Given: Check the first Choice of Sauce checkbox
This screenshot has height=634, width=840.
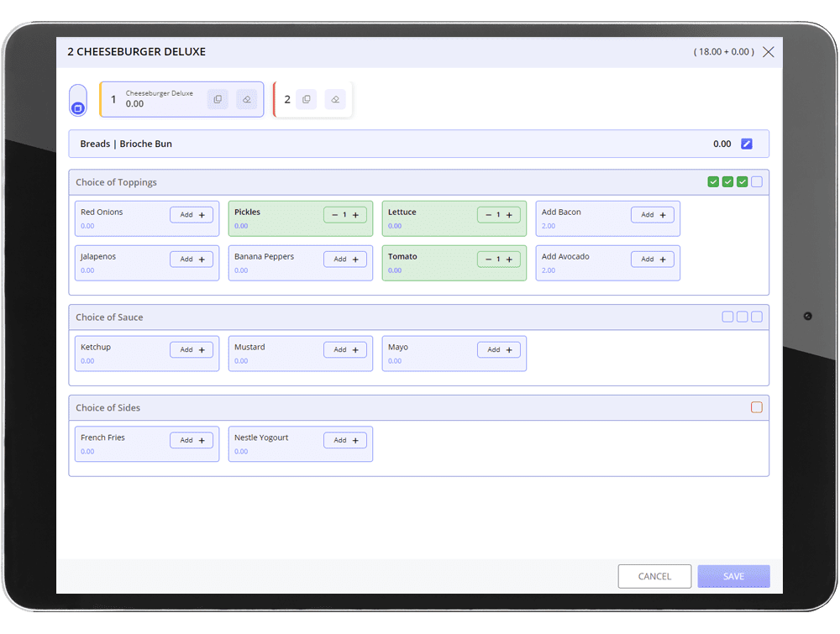Looking at the screenshot, I should coord(727,317).
